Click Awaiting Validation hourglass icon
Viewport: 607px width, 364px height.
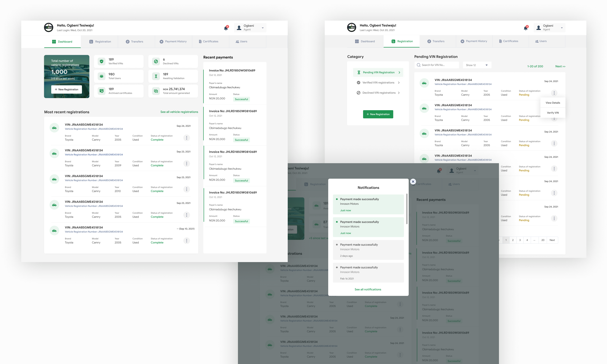(156, 76)
